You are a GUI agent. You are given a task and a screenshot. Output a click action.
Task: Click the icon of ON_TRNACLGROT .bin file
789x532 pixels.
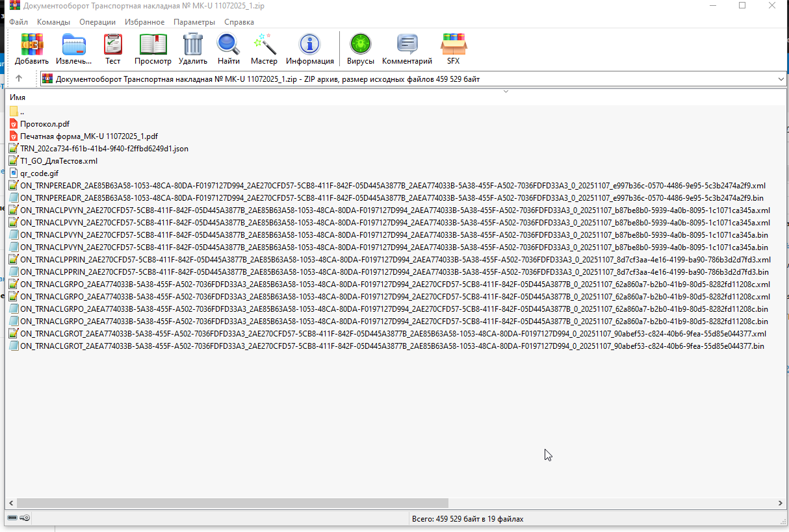[14, 346]
